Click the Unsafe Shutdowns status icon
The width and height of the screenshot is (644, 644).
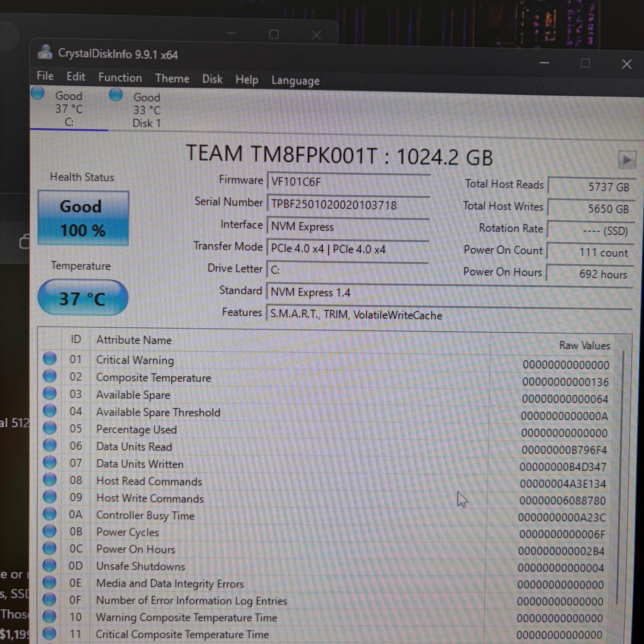[50, 565]
